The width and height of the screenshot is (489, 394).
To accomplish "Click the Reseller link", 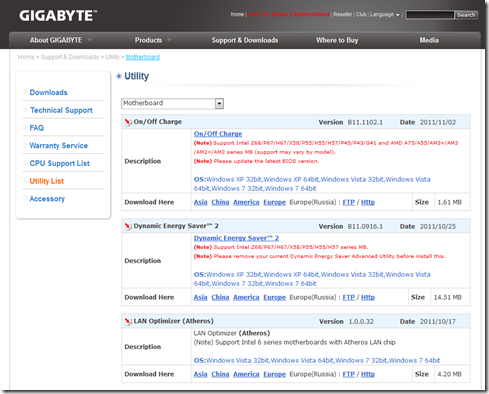I will pos(343,14).
